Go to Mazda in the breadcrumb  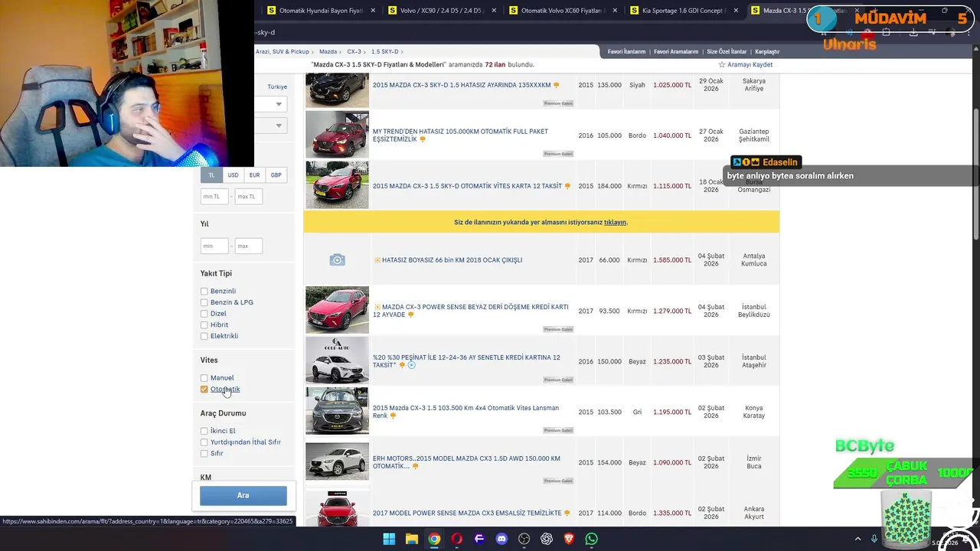[328, 52]
